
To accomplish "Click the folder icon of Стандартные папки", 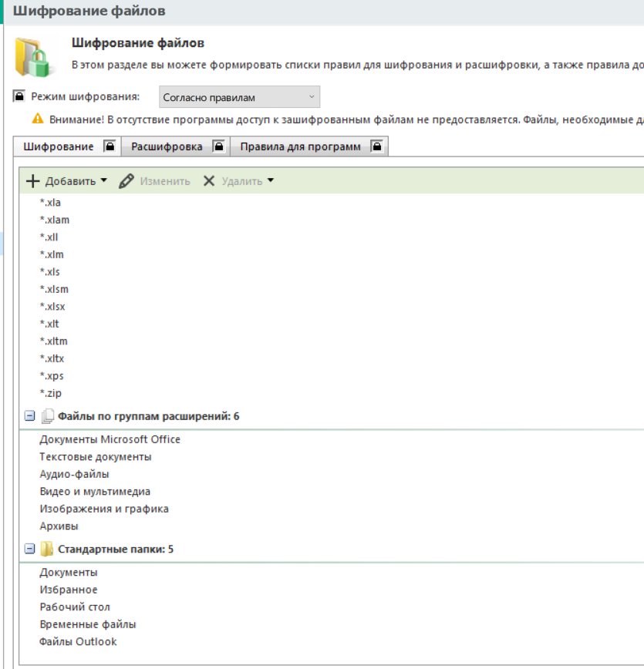I will tap(46, 549).
